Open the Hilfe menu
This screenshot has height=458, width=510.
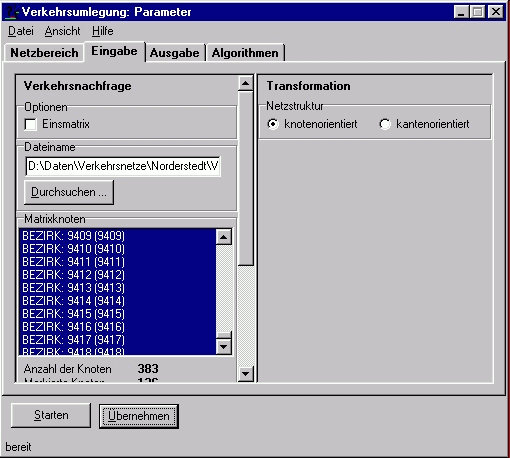click(103, 31)
